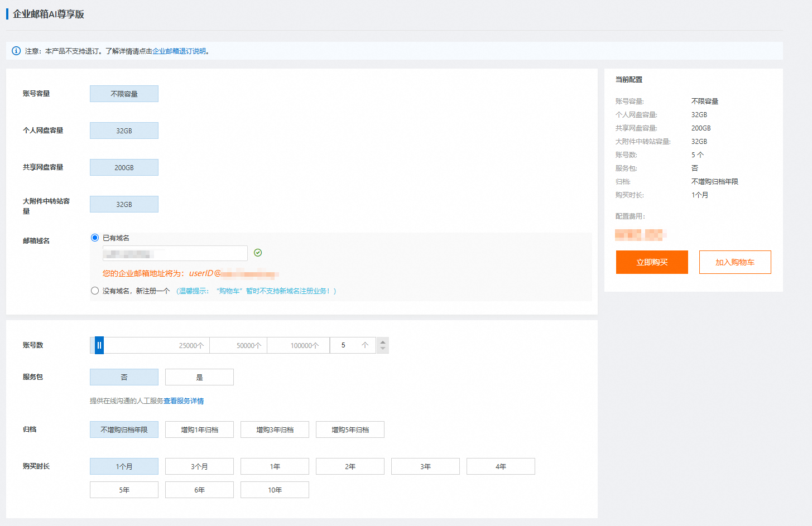Click the existing domain name input field
Viewport: 812px width, 526px height.
tap(175, 253)
